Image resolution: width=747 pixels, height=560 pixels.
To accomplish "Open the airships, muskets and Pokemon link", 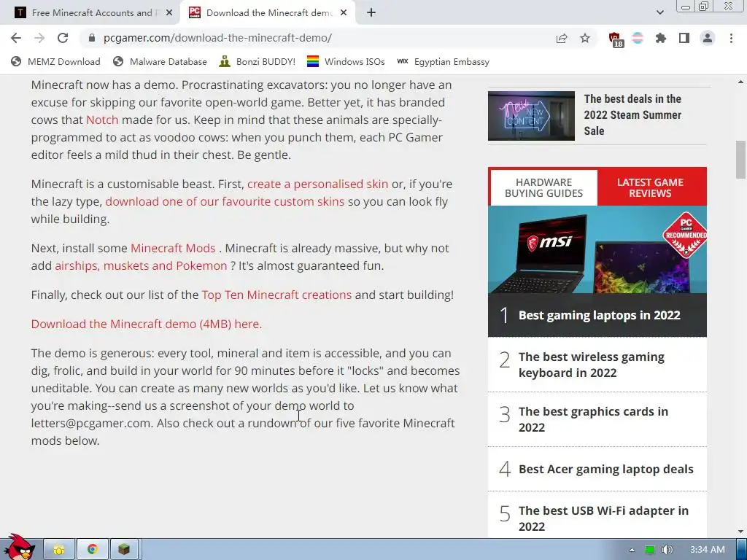I will click(x=141, y=265).
